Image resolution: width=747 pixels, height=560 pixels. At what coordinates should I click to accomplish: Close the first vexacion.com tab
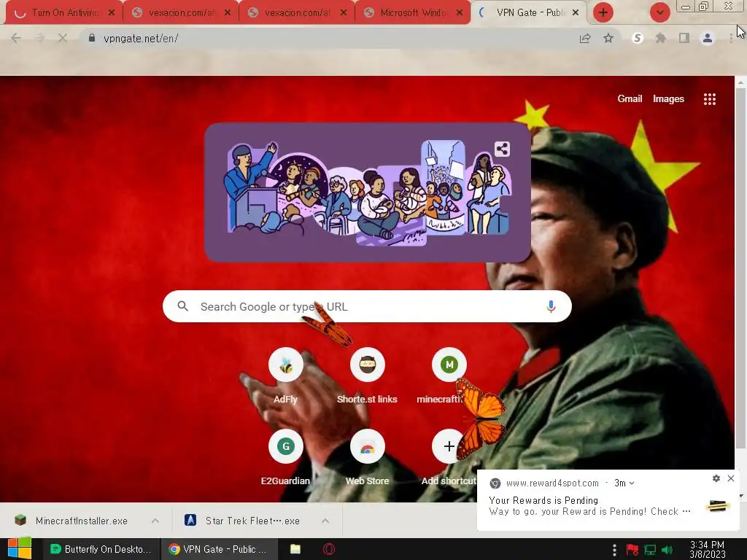pos(228,13)
